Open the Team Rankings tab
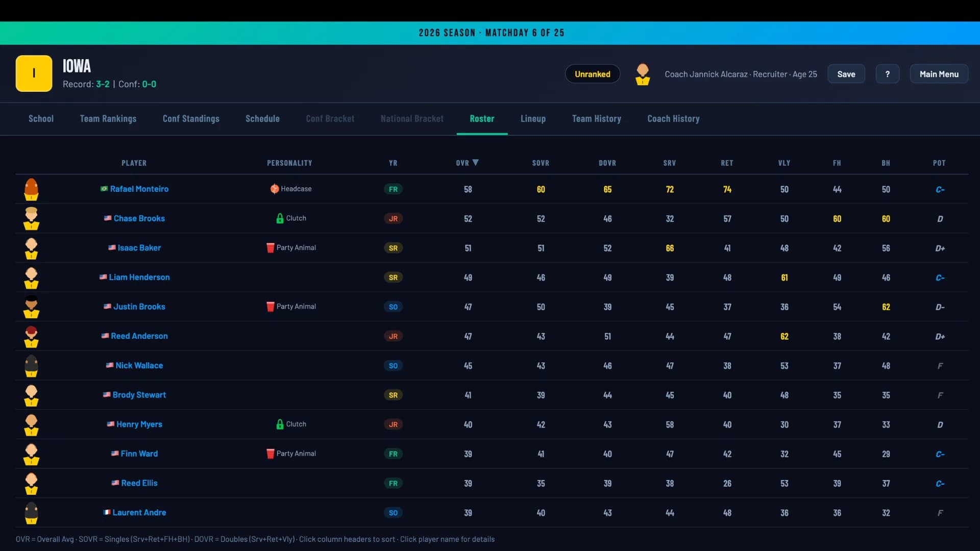The height and width of the screenshot is (551, 980). [x=108, y=119]
